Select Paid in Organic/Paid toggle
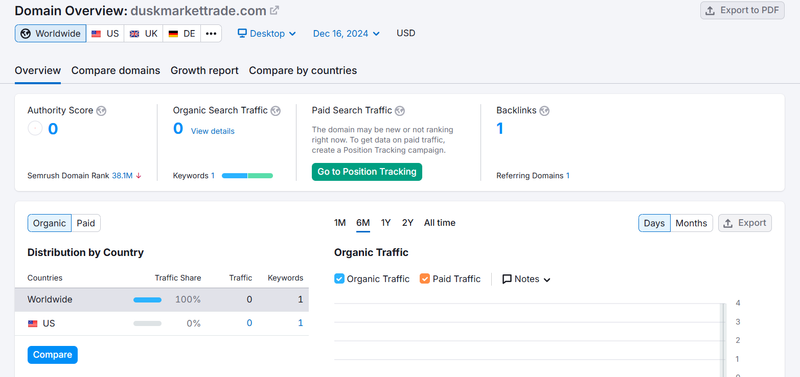800x377 pixels. [x=86, y=223]
